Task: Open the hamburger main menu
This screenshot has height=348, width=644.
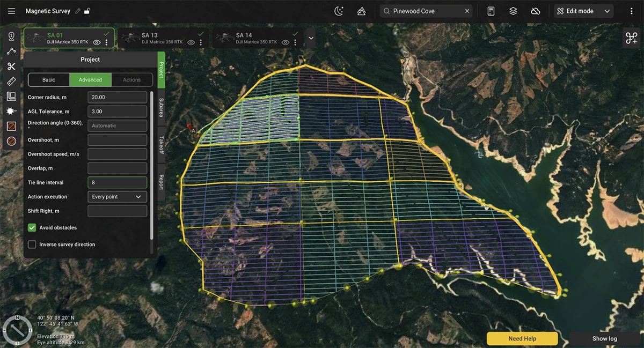Action: pyautogui.click(x=11, y=11)
